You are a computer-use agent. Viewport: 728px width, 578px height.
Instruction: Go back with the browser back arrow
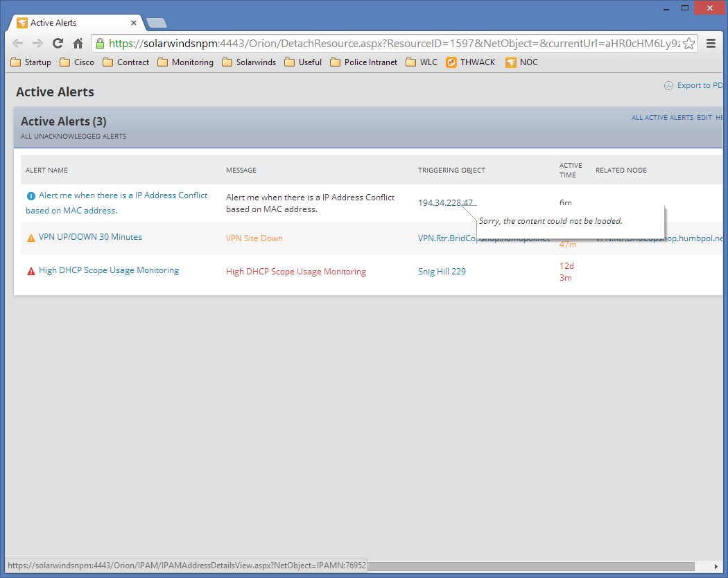pos(17,43)
